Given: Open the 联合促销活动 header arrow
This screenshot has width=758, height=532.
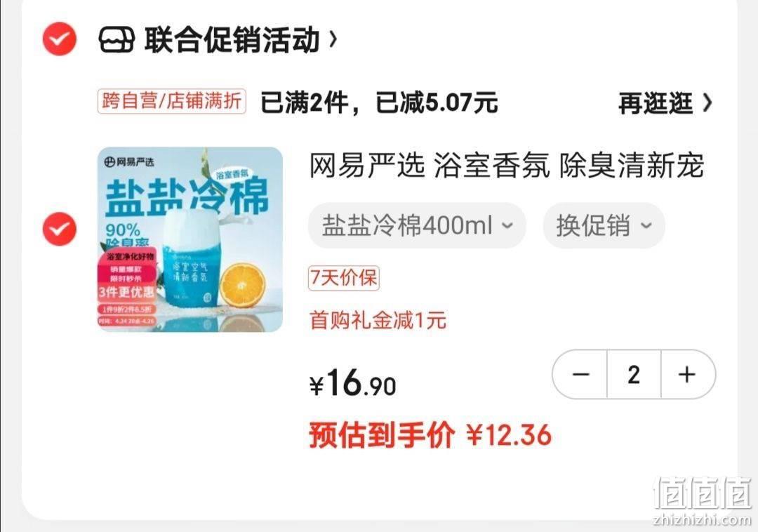Looking at the screenshot, I should click(x=333, y=39).
